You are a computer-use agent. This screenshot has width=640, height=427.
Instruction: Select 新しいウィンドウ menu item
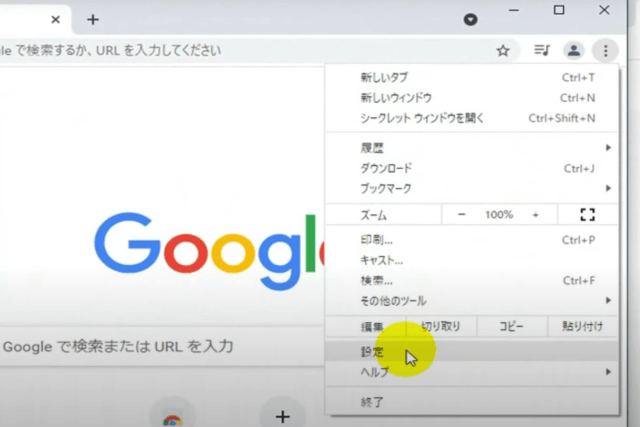(472, 98)
